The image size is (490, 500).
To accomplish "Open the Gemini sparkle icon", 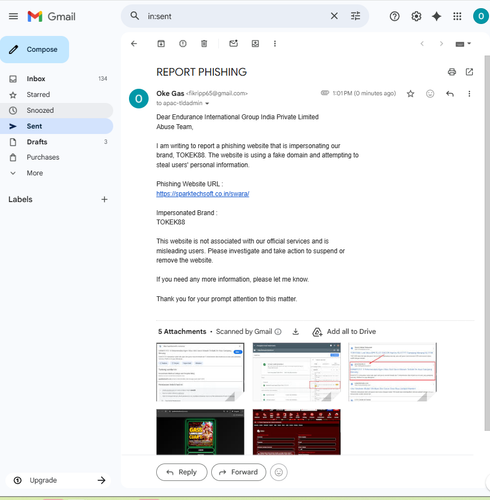I will (437, 16).
